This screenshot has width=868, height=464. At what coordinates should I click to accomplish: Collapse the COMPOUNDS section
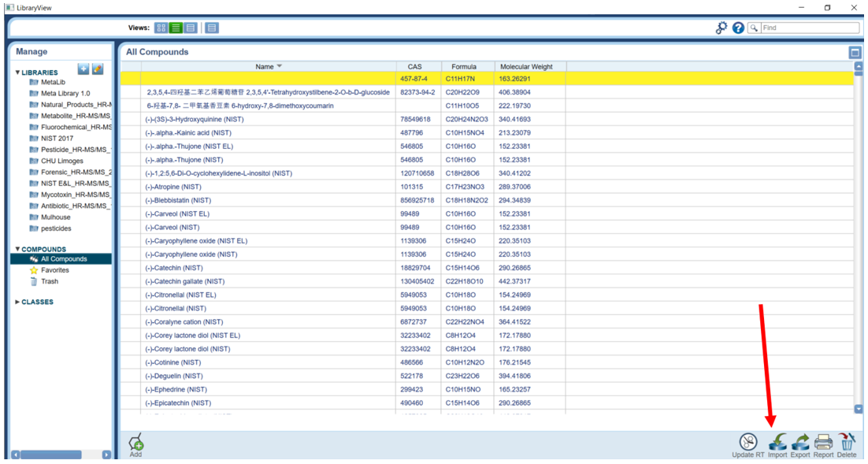pos(17,249)
